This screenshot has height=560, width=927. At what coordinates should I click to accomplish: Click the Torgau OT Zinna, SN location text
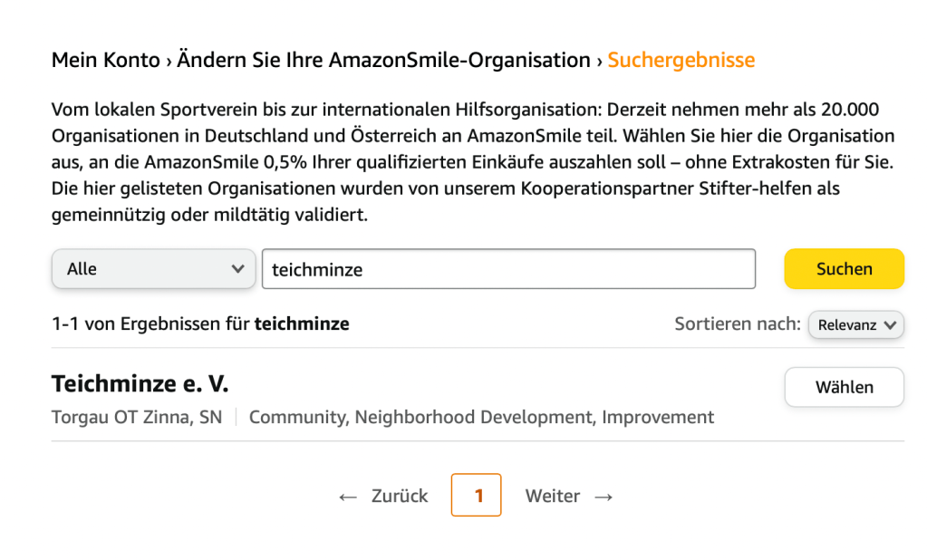click(x=137, y=418)
